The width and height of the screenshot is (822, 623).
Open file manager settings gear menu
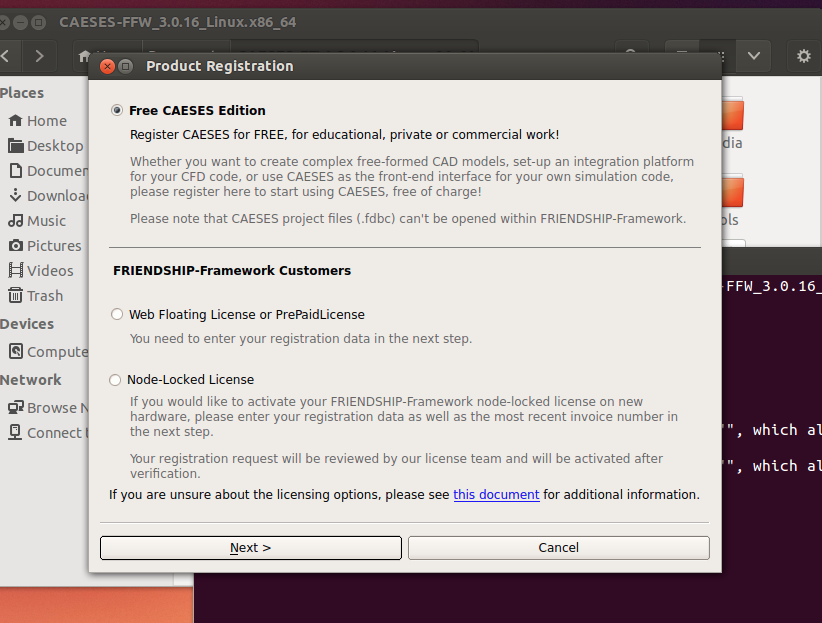click(x=804, y=56)
